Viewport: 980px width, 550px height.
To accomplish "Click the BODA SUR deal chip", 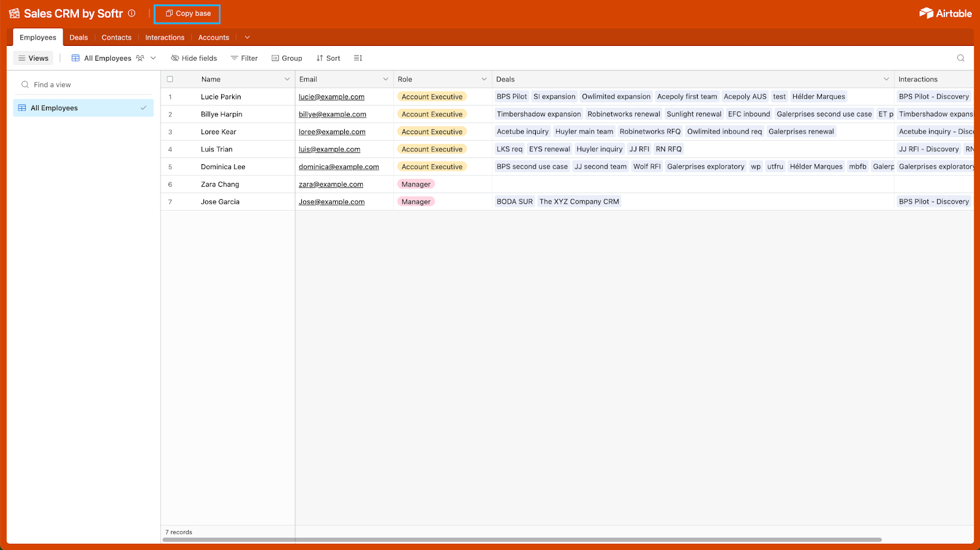I will click(514, 202).
